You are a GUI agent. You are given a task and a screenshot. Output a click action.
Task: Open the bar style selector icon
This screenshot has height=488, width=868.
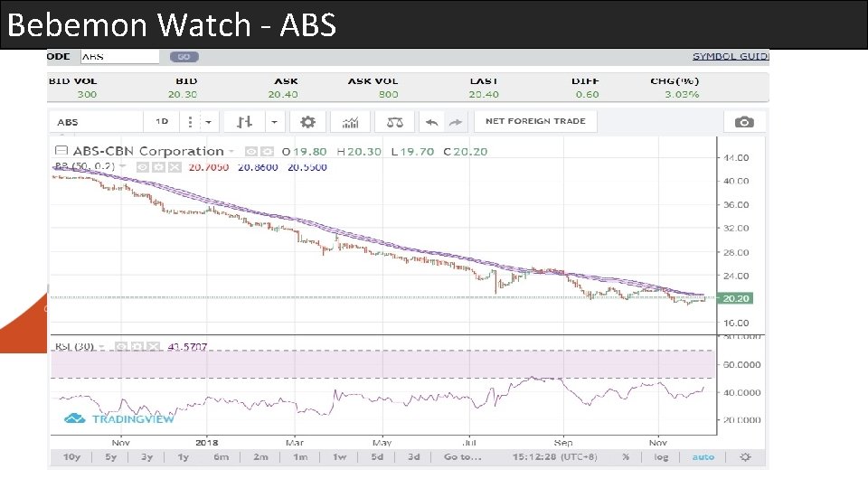244,122
